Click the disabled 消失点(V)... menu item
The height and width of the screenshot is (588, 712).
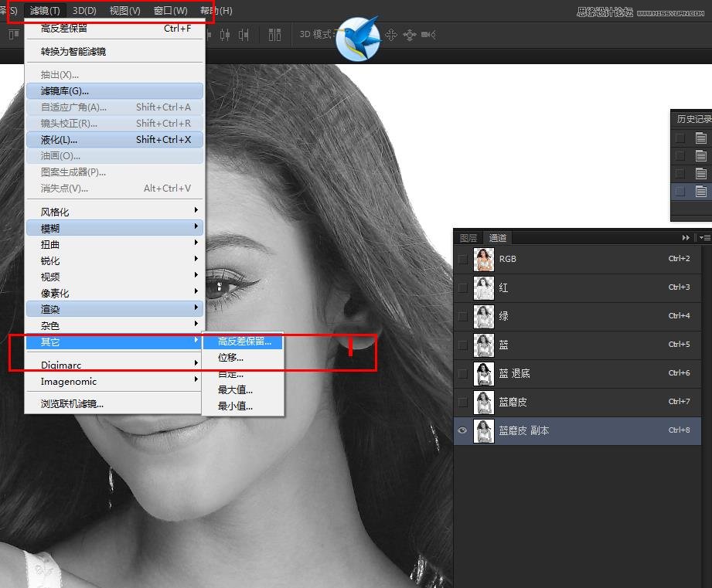pos(114,188)
